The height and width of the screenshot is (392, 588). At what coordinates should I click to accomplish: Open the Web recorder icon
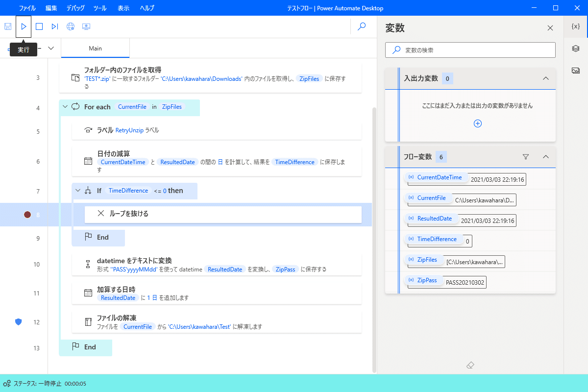point(71,26)
